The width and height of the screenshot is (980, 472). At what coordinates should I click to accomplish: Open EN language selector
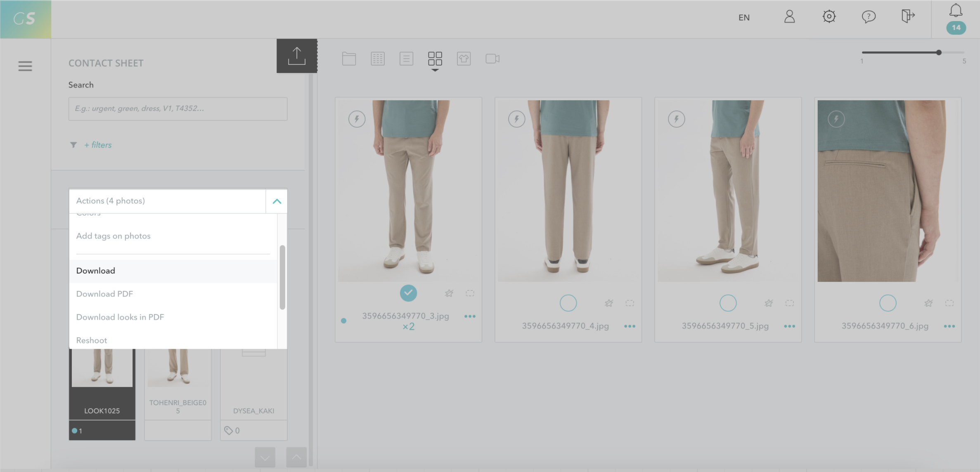point(744,17)
